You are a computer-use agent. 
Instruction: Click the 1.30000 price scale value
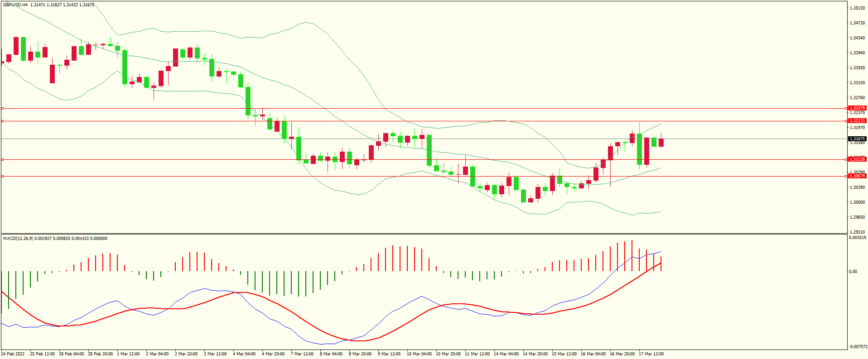(857, 202)
